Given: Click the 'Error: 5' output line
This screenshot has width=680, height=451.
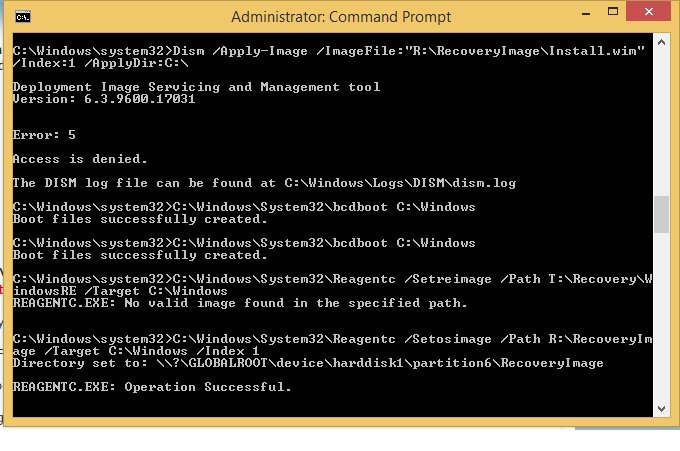Looking at the screenshot, I should 44,134.
